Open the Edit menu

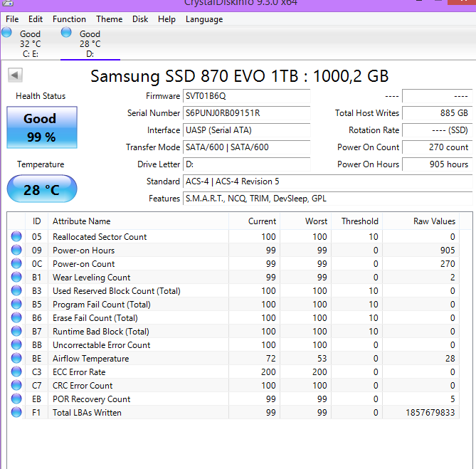36,19
